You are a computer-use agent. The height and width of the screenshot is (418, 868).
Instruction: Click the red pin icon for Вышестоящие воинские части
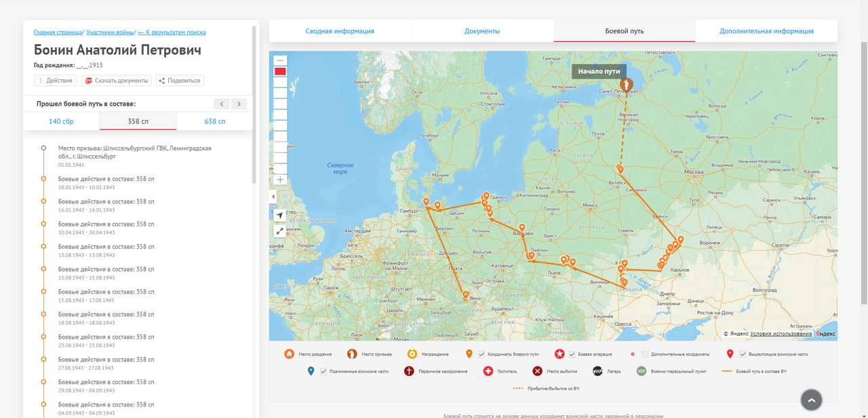[x=730, y=354]
